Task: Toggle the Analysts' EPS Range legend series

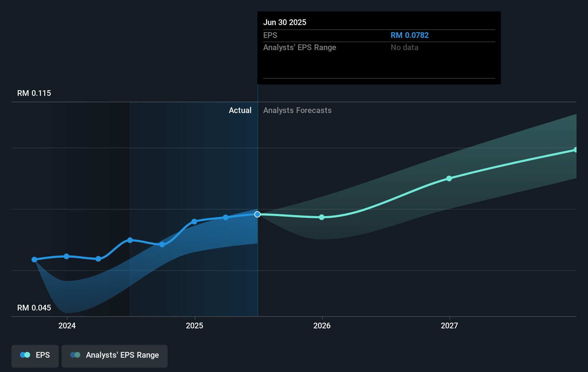Action: point(115,356)
